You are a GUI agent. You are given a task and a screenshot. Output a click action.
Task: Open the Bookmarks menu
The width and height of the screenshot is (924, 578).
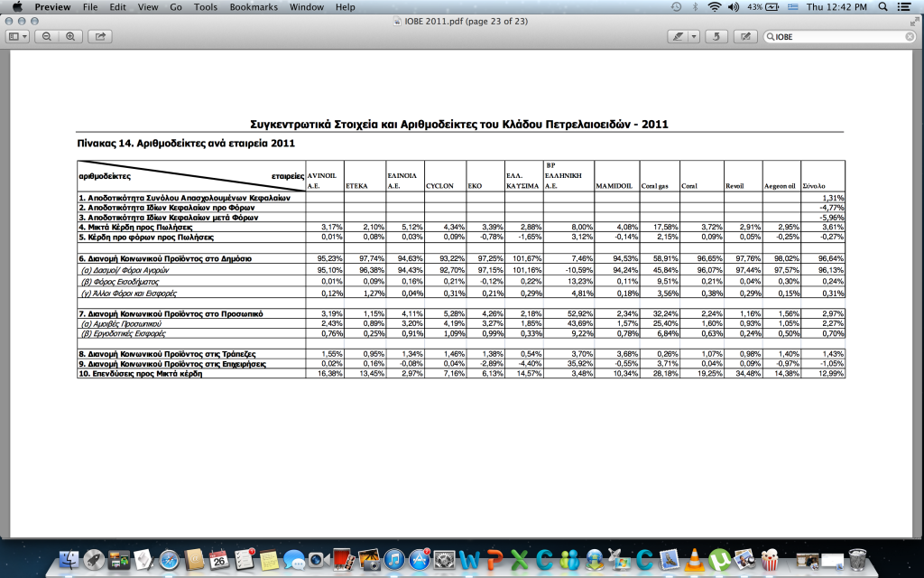pyautogui.click(x=254, y=6)
